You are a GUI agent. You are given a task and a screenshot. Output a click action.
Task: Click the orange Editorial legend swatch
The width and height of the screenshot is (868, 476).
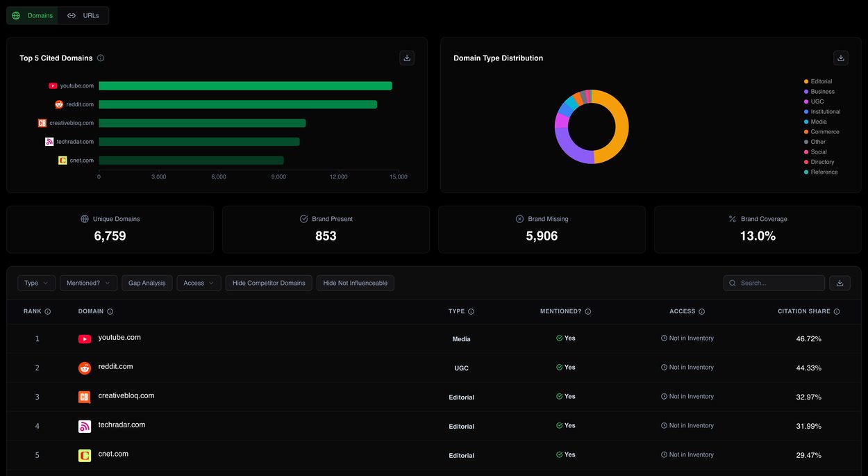(x=806, y=81)
